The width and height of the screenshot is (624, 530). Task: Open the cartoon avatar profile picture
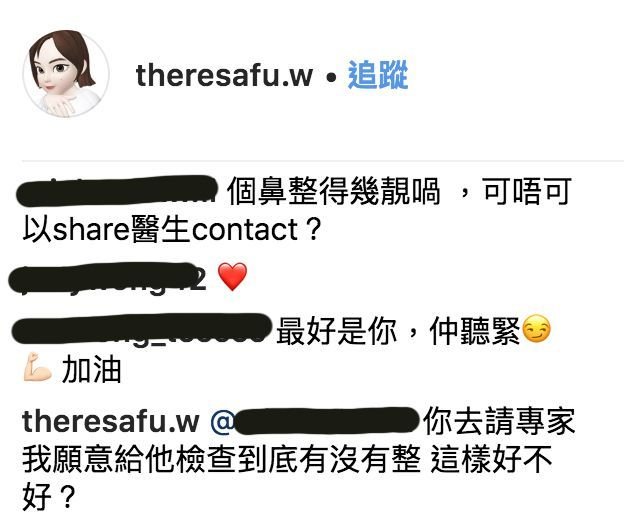click(x=66, y=73)
